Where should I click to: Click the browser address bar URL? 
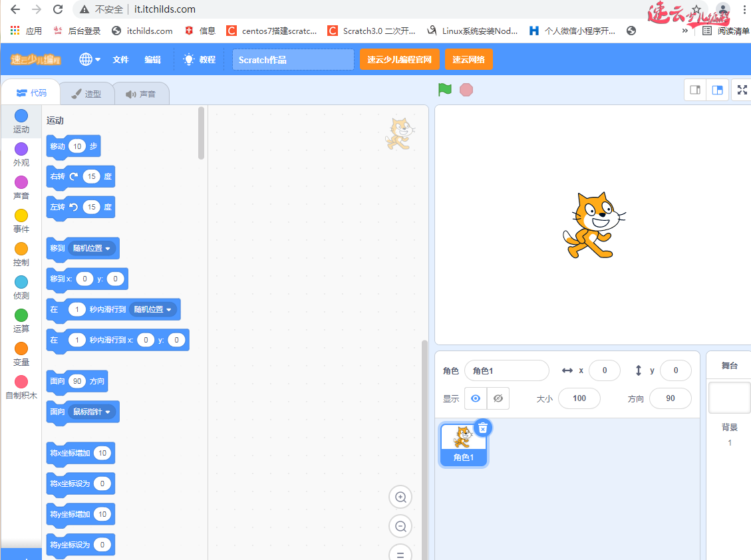[165, 9]
